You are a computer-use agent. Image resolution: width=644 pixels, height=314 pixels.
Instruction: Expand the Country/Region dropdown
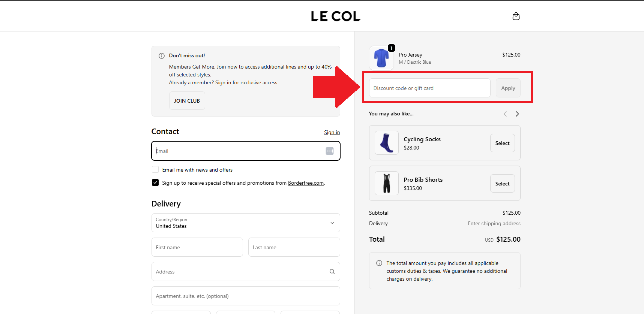[x=246, y=223]
